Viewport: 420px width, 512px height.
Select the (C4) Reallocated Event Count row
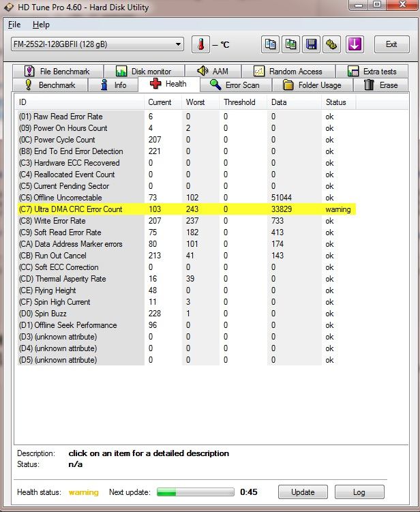coord(187,175)
